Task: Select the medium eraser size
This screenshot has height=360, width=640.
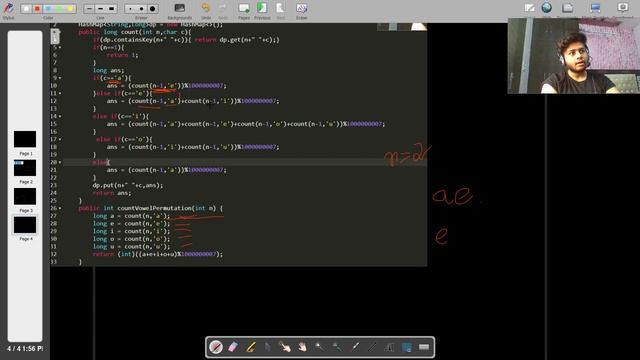Action: (141, 9)
